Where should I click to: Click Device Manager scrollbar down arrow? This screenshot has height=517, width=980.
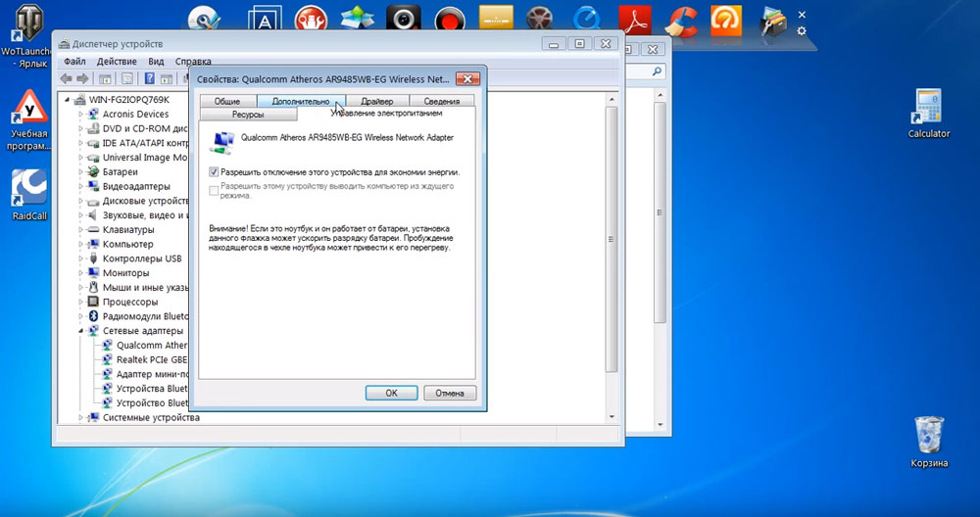[612, 416]
